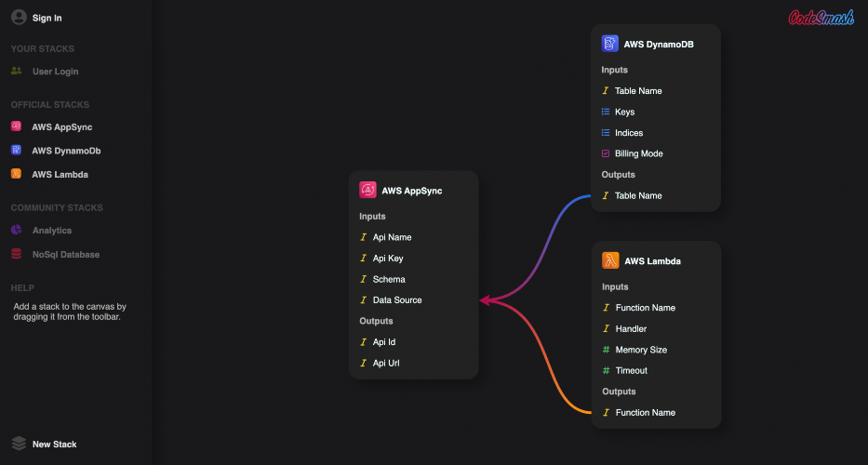Select Analytics community stack
This screenshot has width=868, height=465.
tap(52, 231)
